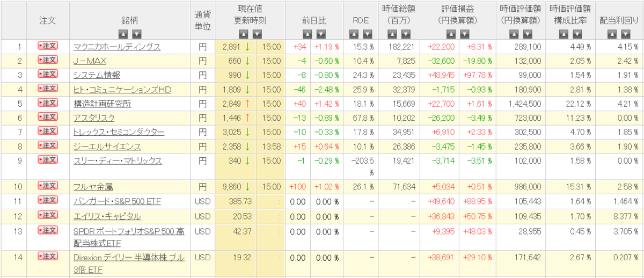
Task: Click 注文 button for システム情報
Action: 47,74
